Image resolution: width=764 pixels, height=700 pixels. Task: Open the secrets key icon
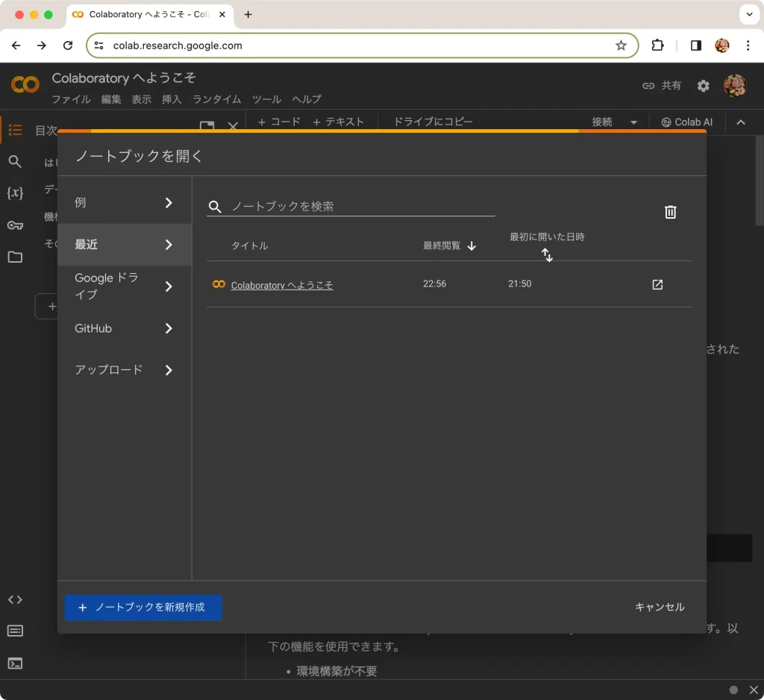(x=15, y=225)
